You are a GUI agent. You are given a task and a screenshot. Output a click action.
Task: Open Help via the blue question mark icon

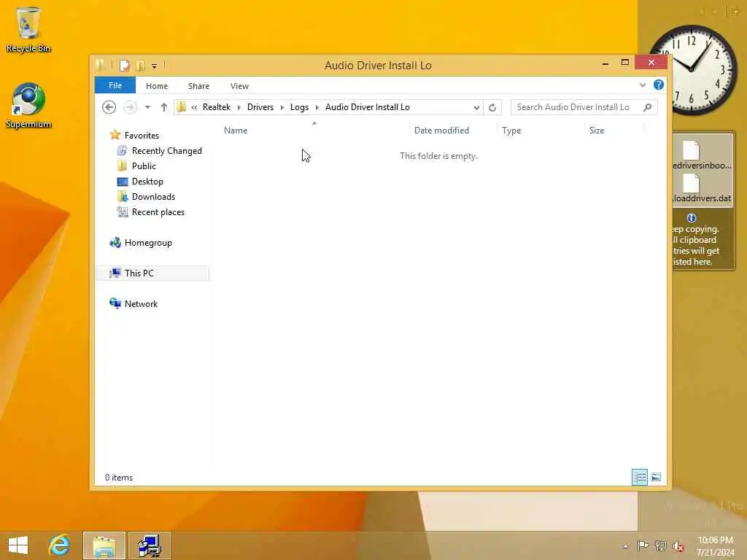[659, 85]
